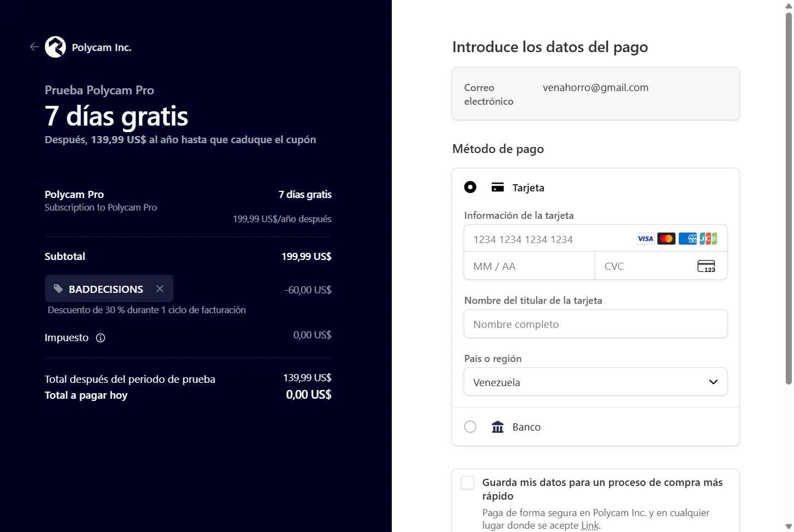Click the 199,99 US$/año después text

[x=282, y=219]
